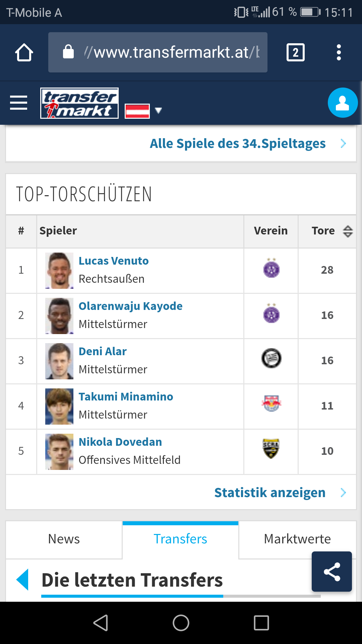This screenshot has width=362, height=644.
Task: Switch to the News tab
Action: click(x=64, y=539)
